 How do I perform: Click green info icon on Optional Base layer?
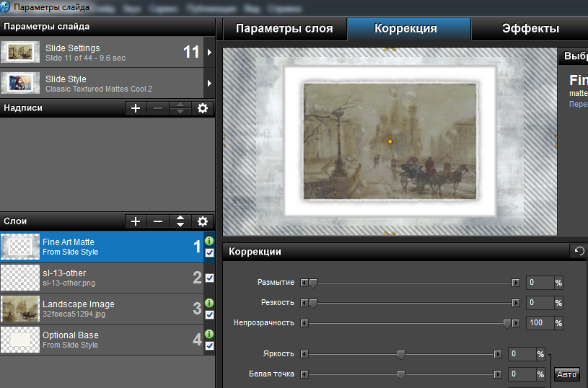209,334
